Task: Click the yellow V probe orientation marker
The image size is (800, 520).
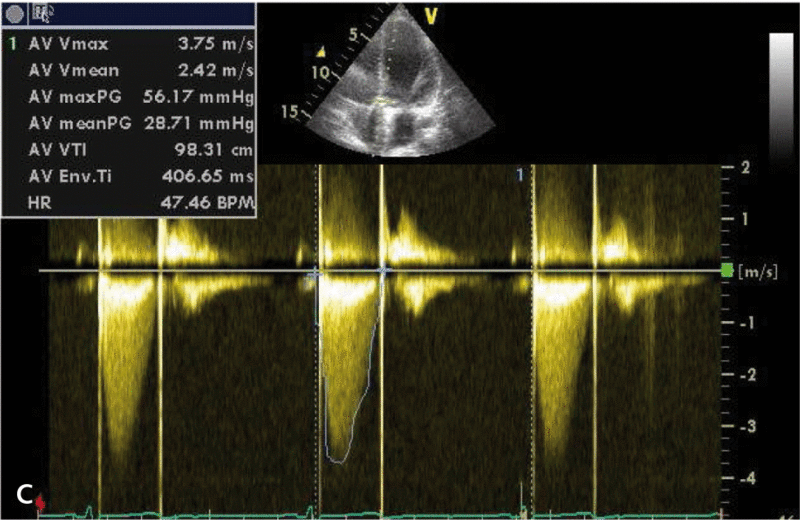Action: click(431, 16)
